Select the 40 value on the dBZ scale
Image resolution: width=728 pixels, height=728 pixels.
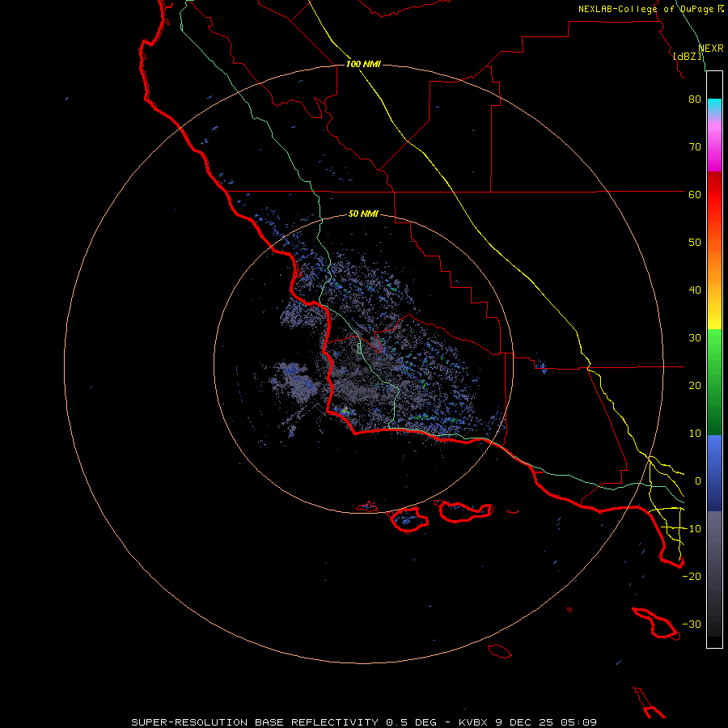click(695, 290)
